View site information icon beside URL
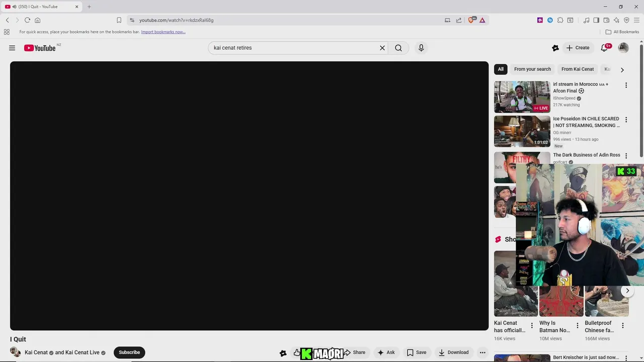 (132, 20)
